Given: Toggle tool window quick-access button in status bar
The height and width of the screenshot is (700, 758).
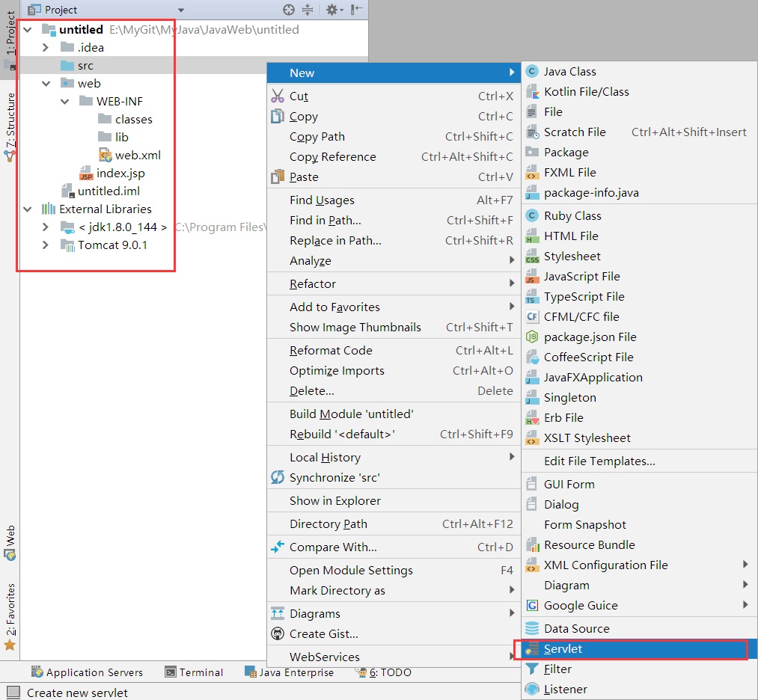Looking at the screenshot, I should click(13, 693).
